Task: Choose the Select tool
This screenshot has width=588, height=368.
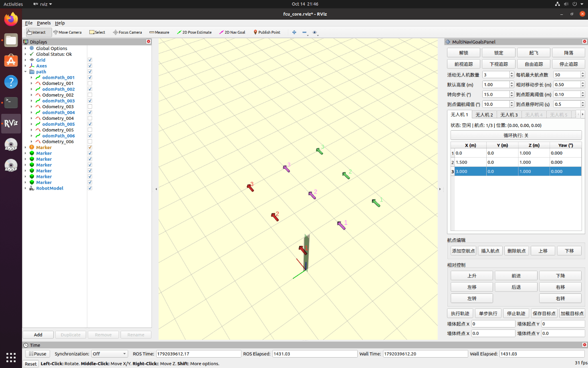Action: pyautogui.click(x=97, y=32)
